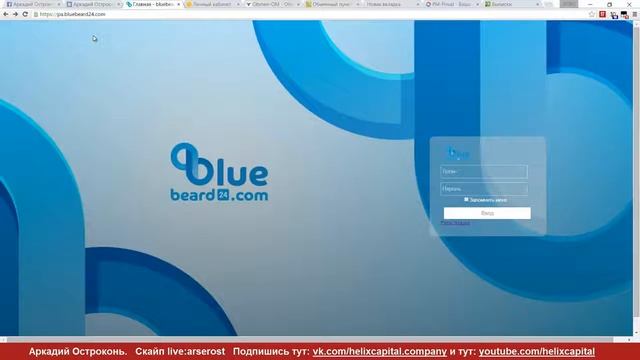The height and width of the screenshot is (360, 640).
Task: Focus the Логин input field
Action: [x=484, y=172]
